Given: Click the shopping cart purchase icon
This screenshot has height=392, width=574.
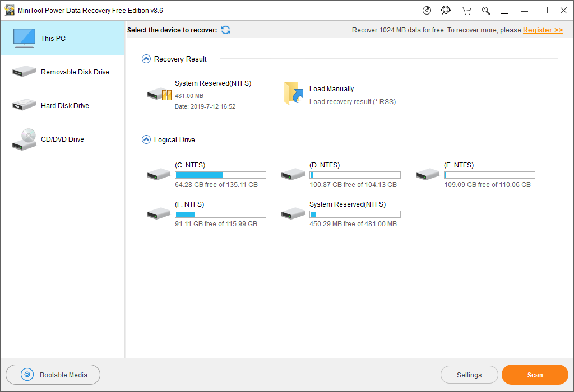Looking at the screenshot, I should tap(466, 11).
